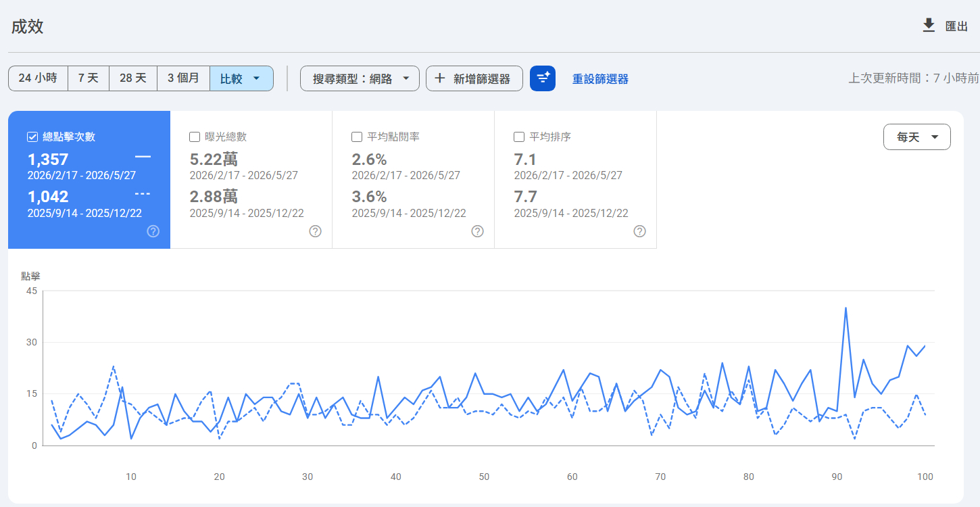Open help icon on 平均點閱率 card
This screenshot has height=507, width=980.
tap(478, 231)
